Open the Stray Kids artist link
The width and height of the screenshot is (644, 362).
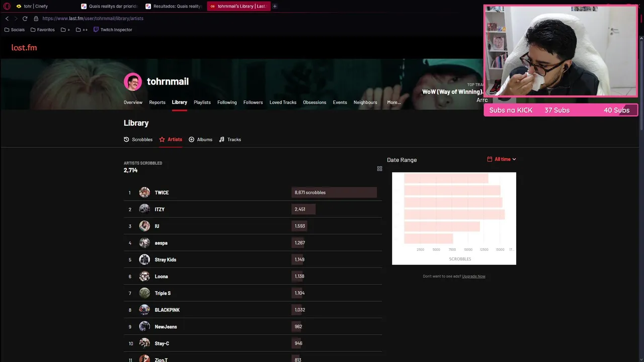(166, 260)
